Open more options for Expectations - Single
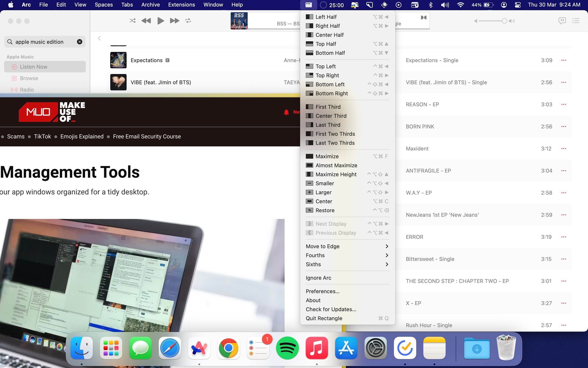This screenshot has height=368, width=588. (564, 60)
